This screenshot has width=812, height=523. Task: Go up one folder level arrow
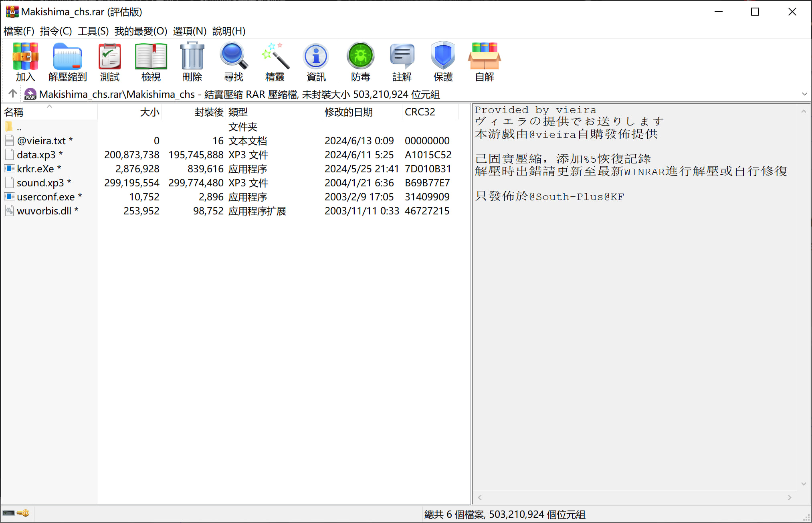[12, 94]
